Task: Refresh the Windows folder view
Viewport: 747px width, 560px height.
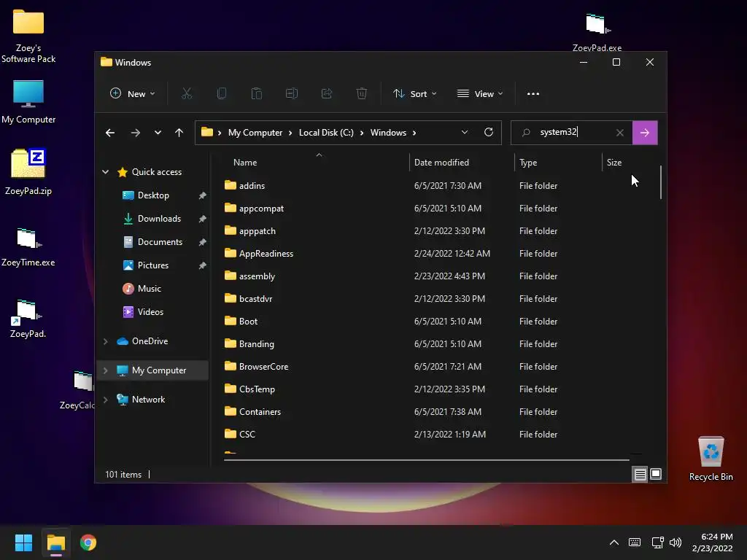Action: pos(488,133)
